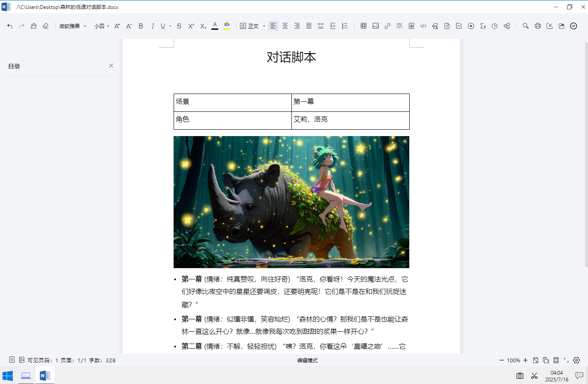Toggle strikethrough formatting

[179, 26]
